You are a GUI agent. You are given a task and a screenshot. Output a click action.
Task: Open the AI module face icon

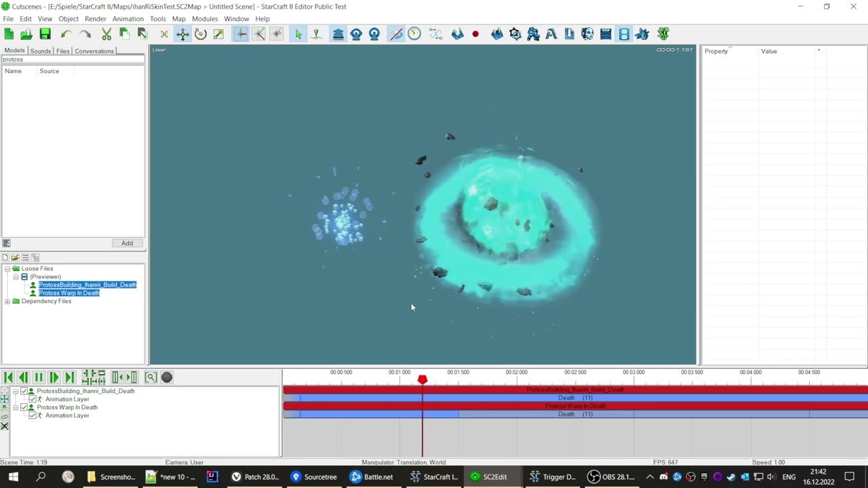pos(587,34)
